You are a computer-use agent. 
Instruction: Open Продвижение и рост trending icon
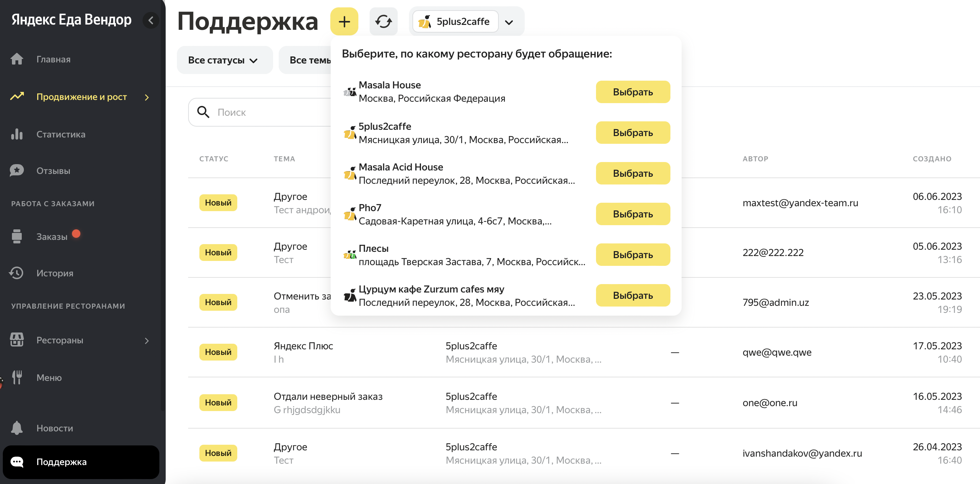point(17,96)
